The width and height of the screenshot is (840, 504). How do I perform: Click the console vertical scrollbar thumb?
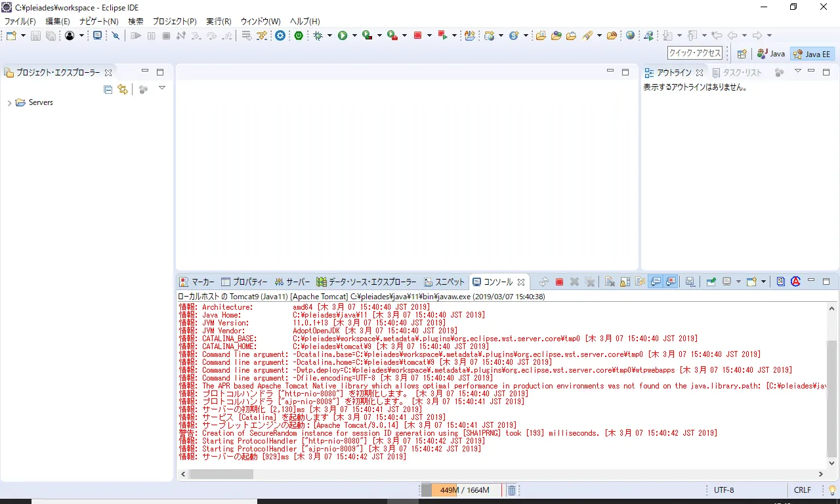click(831, 399)
